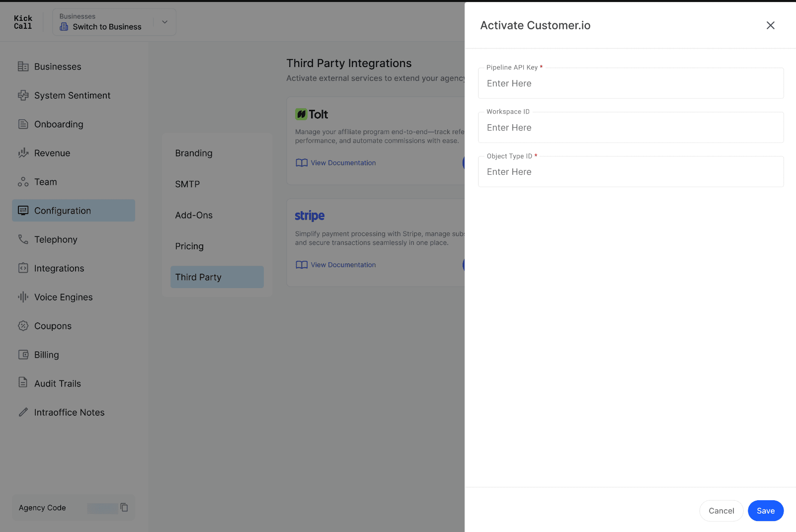
Task: Open Businesses in the sidebar
Action: pyautogui.click(x=74, y=67)
